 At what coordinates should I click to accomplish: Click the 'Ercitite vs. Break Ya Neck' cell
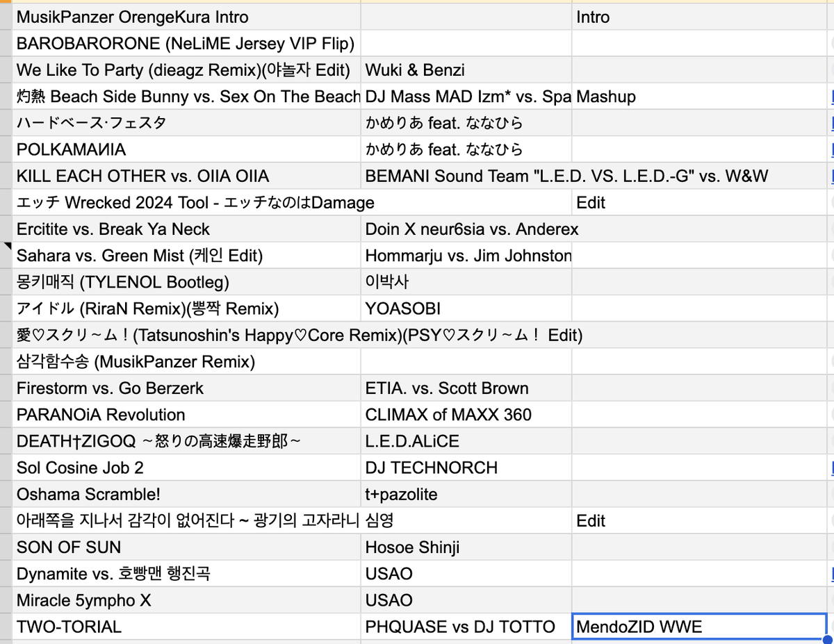(187, 229)
